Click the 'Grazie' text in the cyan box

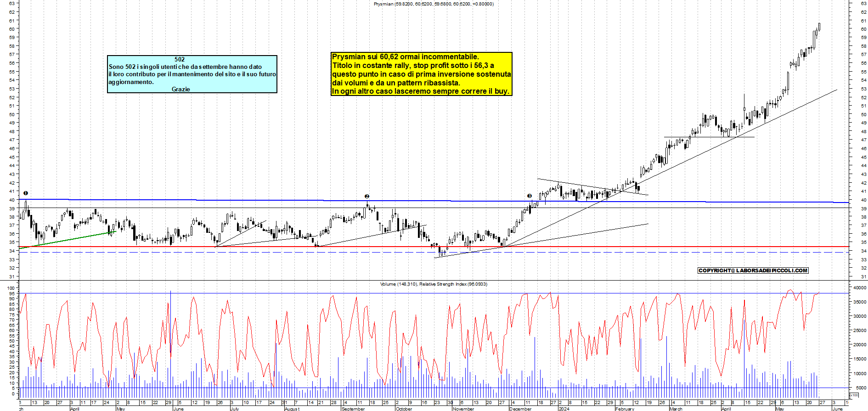pos(180,89)
